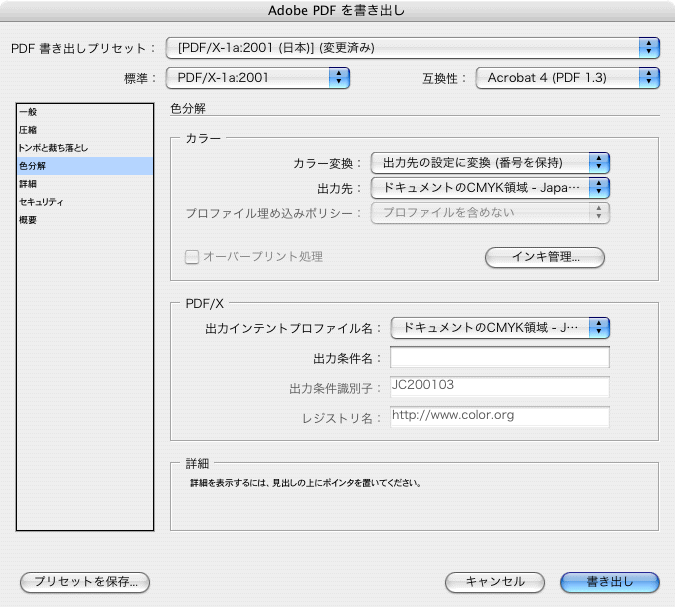This screenshot has height=607, width=675.
Task: Open the 互換性 Acrobat 4 dropdown
Action: [567, 78]
